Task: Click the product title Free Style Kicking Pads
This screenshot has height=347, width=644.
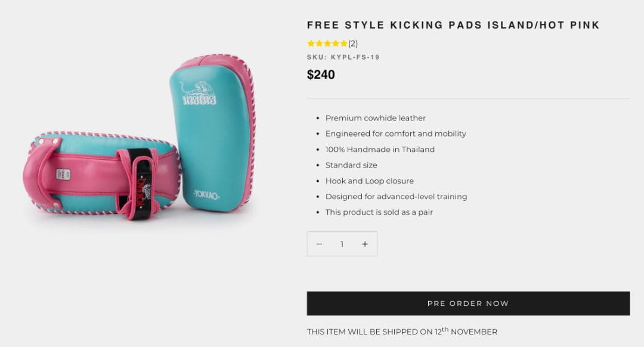Action: coord(453,25)
